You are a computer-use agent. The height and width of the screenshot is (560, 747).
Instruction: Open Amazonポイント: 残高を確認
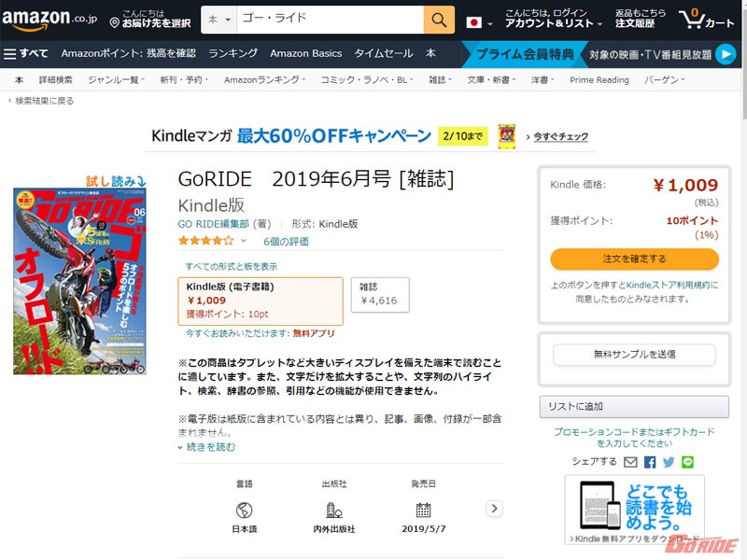coord(129,53)
